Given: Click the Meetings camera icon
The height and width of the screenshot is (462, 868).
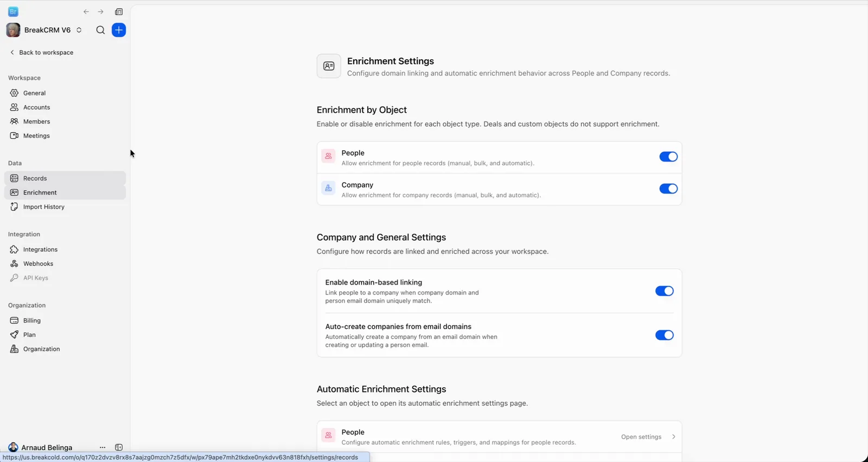Looking at the screenshot, I should pyautogui.click(x=14, y=136).
